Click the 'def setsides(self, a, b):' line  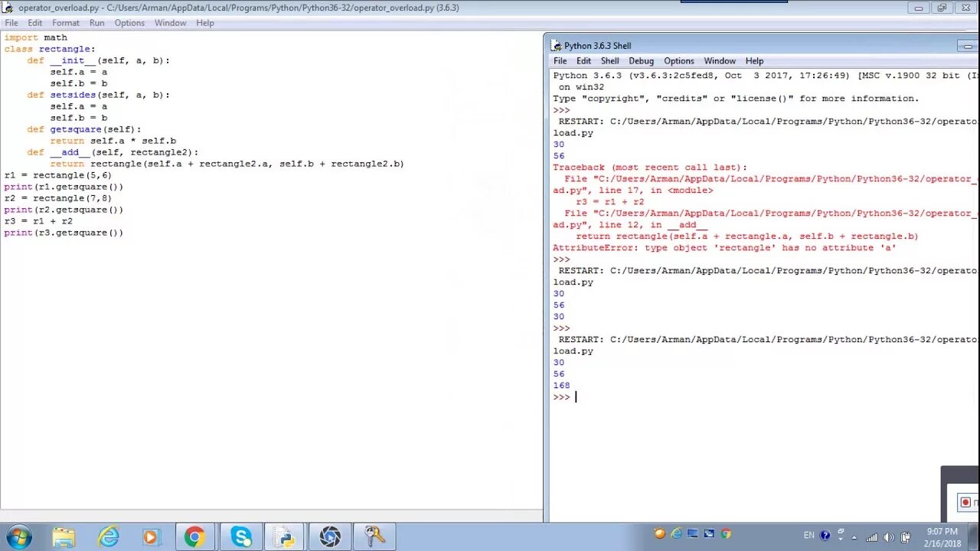click(99, 95)
